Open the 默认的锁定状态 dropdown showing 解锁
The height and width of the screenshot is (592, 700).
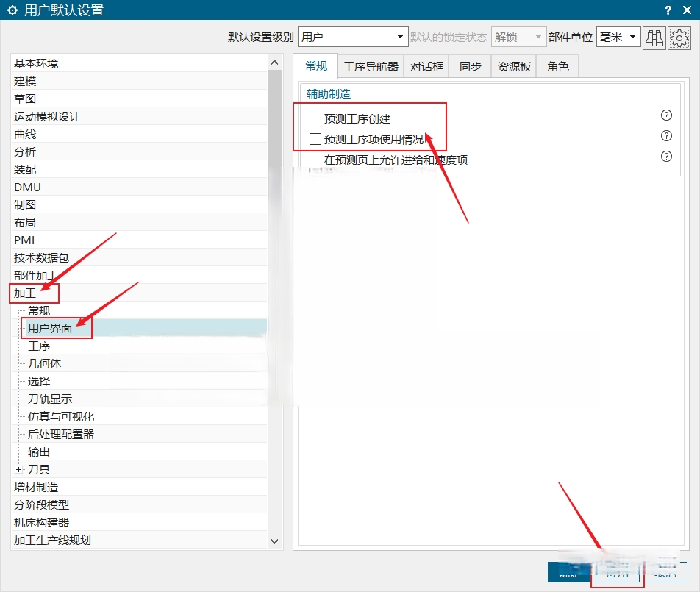[x=518, y=37]
